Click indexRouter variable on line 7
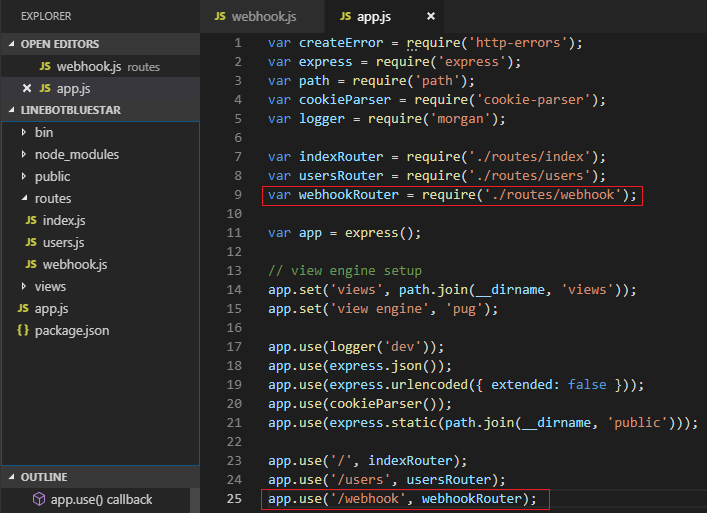Screen dimensions: 707x513 click(x=341, y=157)
